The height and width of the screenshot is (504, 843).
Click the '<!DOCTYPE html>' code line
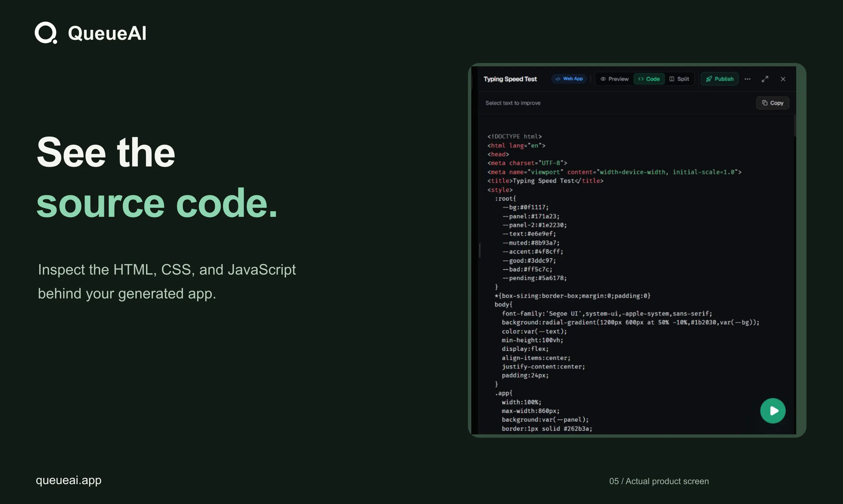click(x=514, y=137)
